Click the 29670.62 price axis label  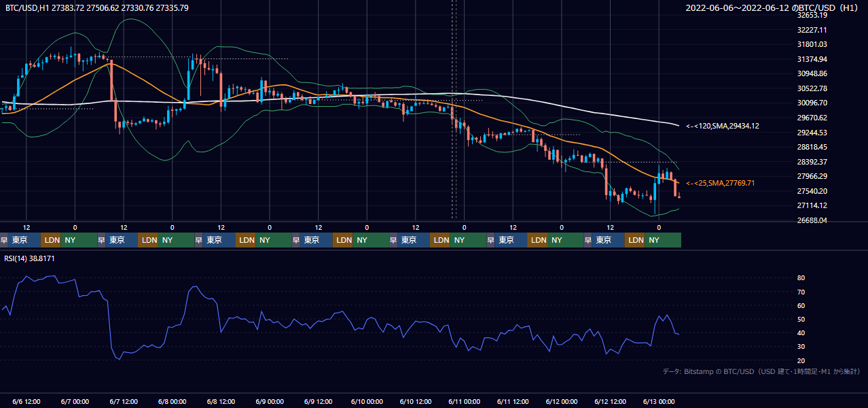[812, 118]
